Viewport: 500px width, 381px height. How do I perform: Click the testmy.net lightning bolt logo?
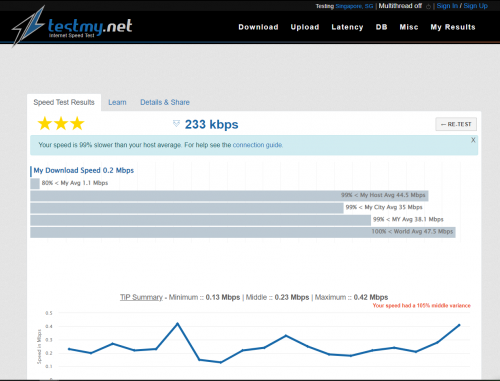(x=29, y=26)
